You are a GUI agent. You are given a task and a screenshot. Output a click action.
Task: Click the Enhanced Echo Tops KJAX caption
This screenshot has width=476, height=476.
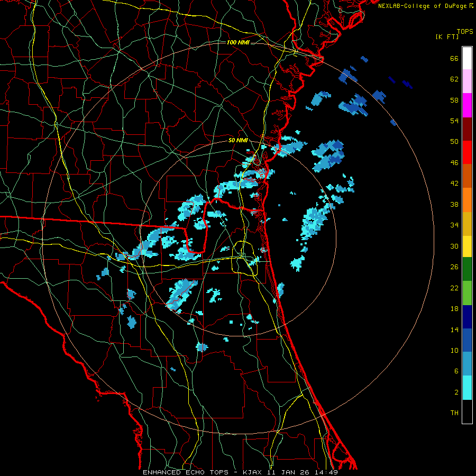[240, 472]
